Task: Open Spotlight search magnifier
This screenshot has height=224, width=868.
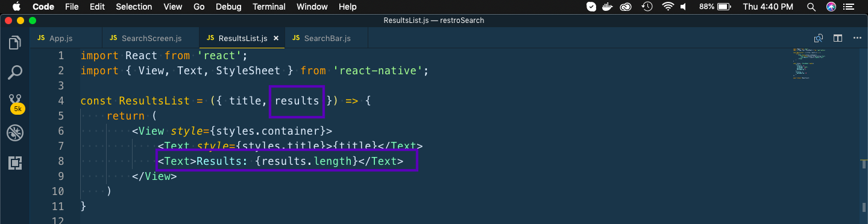Action: tap(812, 7)
